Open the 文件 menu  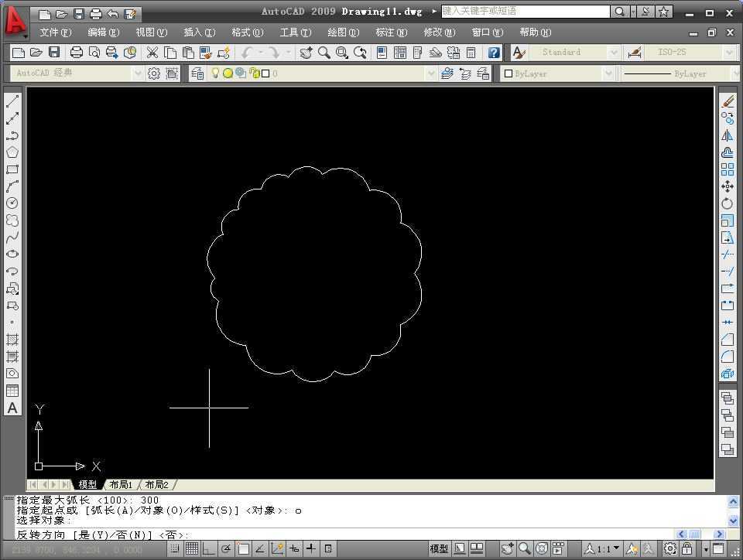pyautogui.click(x=55, y=32)
